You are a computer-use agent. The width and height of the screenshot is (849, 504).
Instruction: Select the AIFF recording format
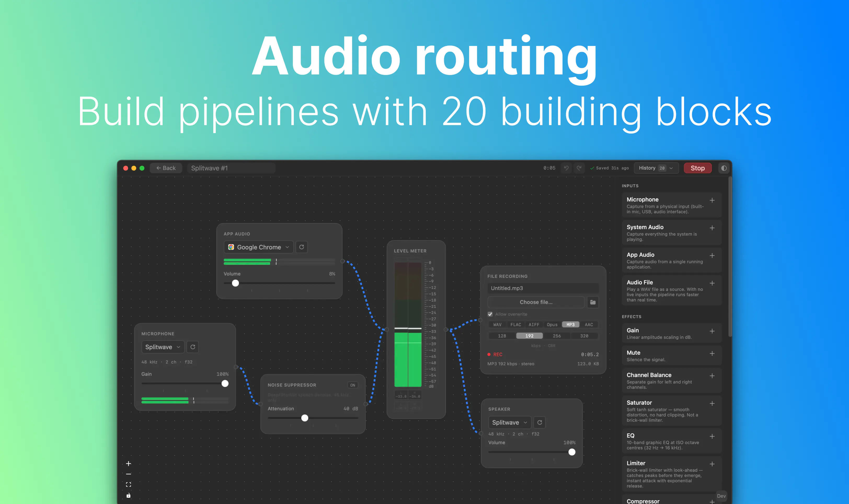(x=534, y=325)
